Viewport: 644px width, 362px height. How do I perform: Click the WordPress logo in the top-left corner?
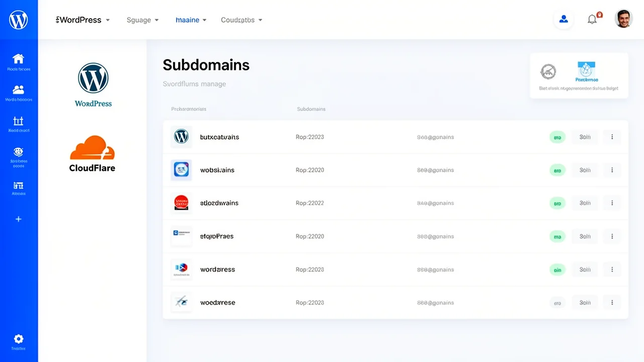pos(19,20)
